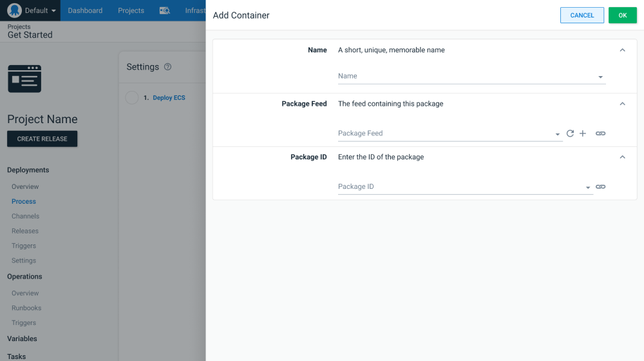
Task: Open Runbooks in the sidebar
Action: point(26,308)
